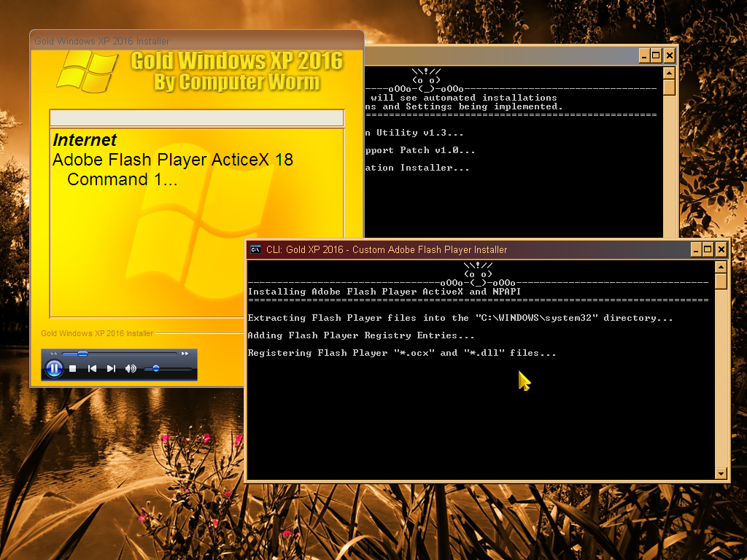Open the cmd icon of Flash Player Installer window
747x560 pixels.
256,249
